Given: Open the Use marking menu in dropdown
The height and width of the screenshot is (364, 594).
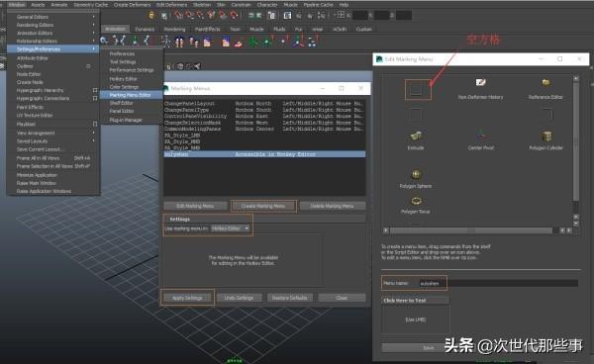Looking at the screenshot, I should pyautogui.click(x=231, y=228).
